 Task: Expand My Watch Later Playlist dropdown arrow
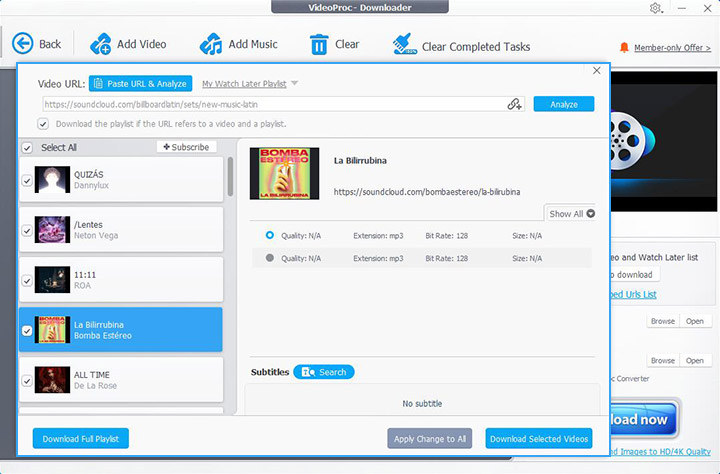point(295,83)
